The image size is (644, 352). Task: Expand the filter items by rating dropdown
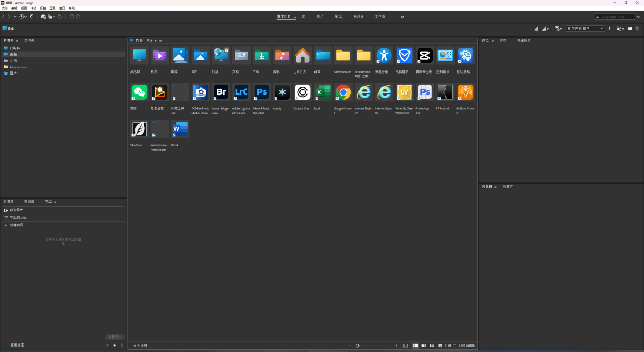click(x=559, y=28)
